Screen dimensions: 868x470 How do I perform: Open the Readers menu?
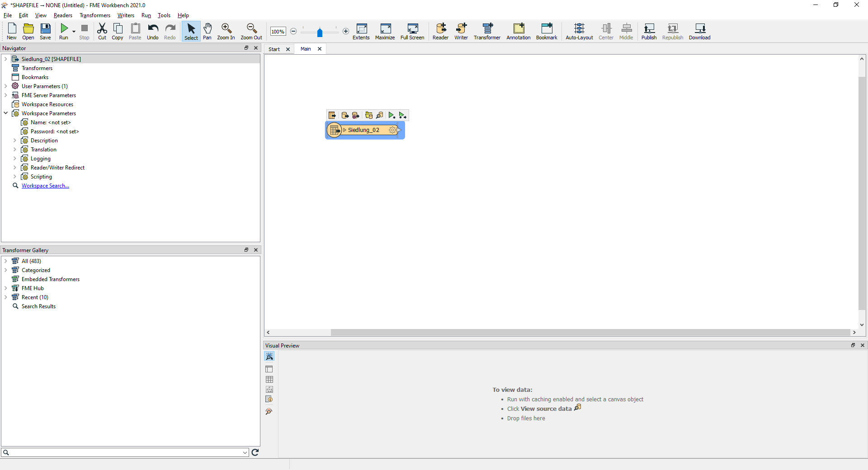pos(63,15)
